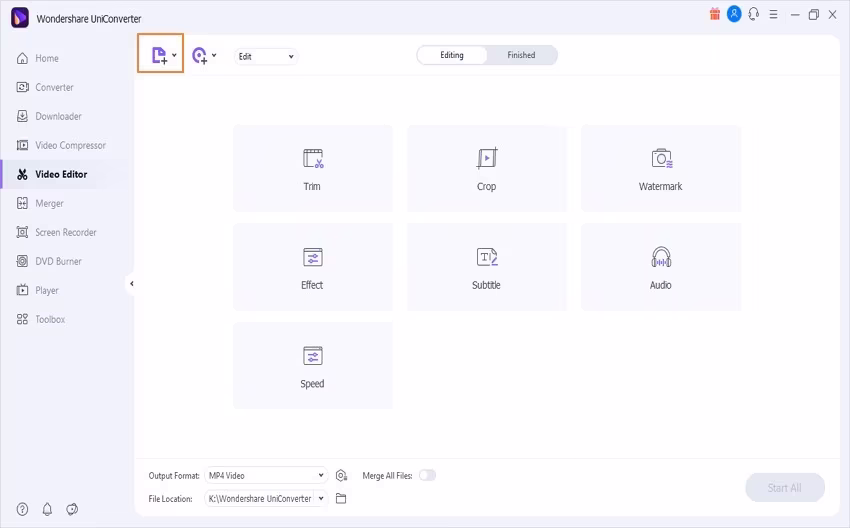Toggle the Merge All Files switch

point(427,475)
